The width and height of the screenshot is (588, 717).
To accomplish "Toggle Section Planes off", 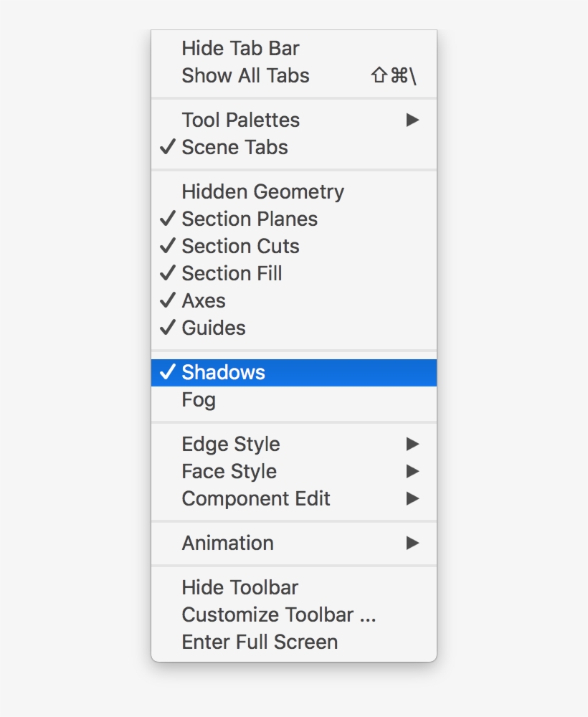I will point(250,219).
